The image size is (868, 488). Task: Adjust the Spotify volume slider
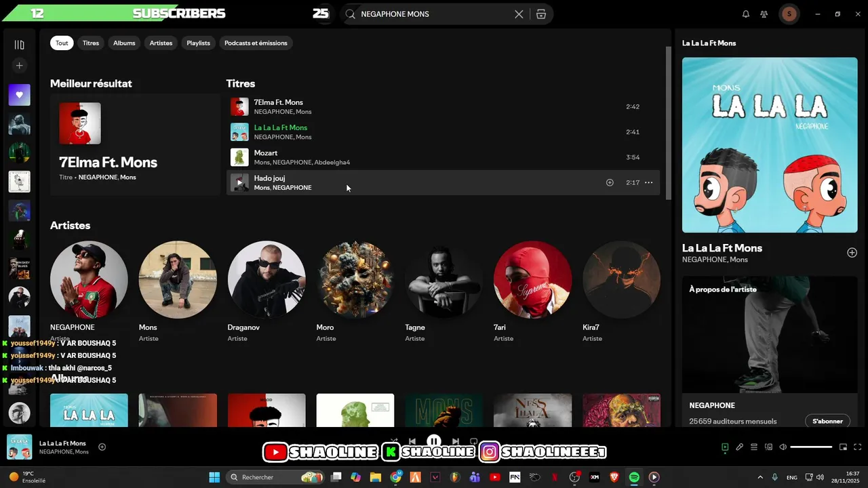pos(811,447)
